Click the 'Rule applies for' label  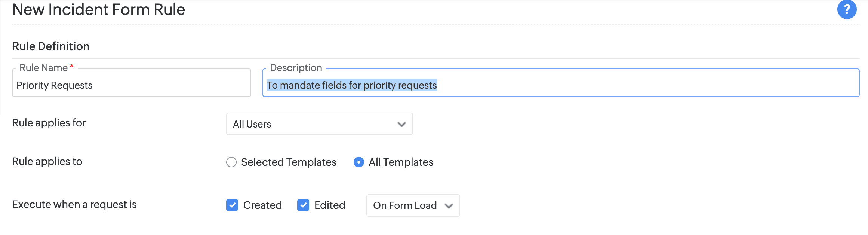(49, 123)
